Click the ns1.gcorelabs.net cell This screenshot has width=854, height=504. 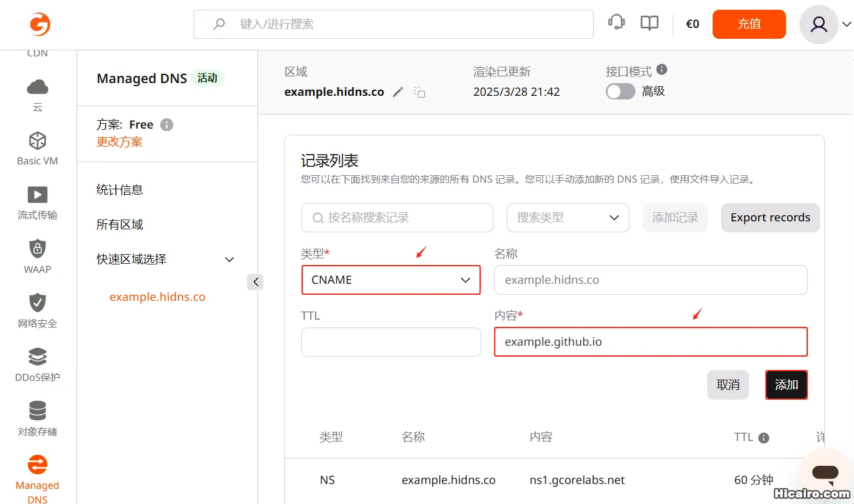tap(577, 480)
